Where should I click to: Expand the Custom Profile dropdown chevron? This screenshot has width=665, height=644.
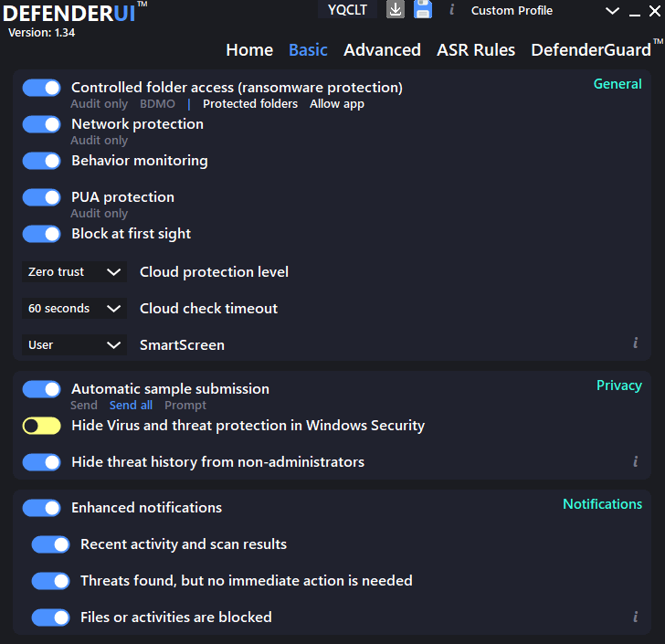612,11
